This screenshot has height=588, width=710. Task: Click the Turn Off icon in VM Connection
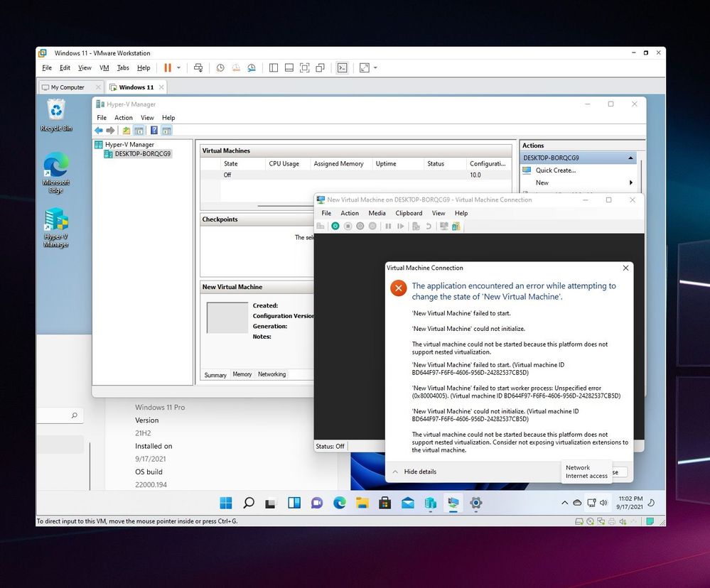coord(348,226)
